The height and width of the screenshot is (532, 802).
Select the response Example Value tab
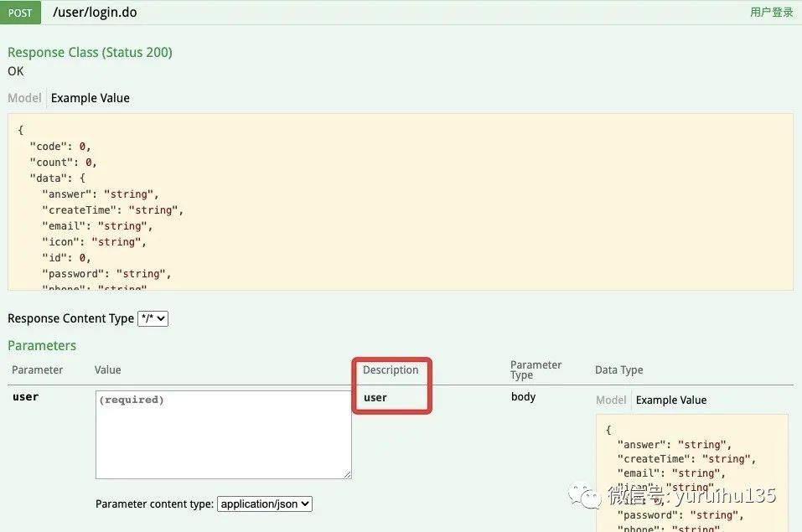click(x=90, y=98)
